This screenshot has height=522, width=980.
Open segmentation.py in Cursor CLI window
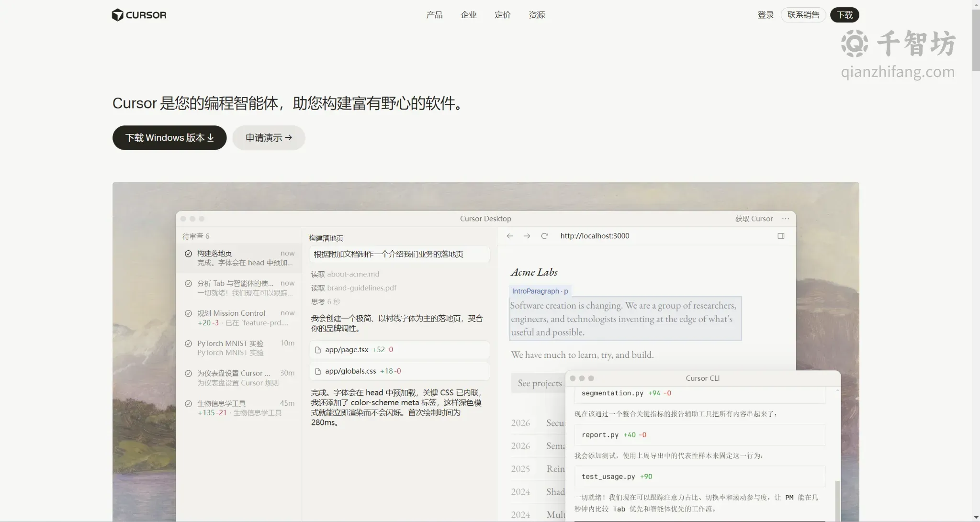(x=699, y=393)
